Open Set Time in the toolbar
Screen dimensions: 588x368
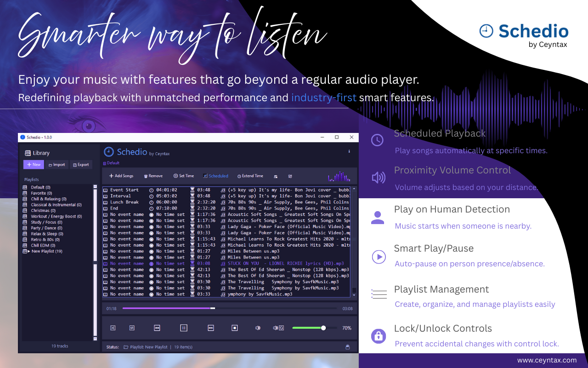(184, 176)
